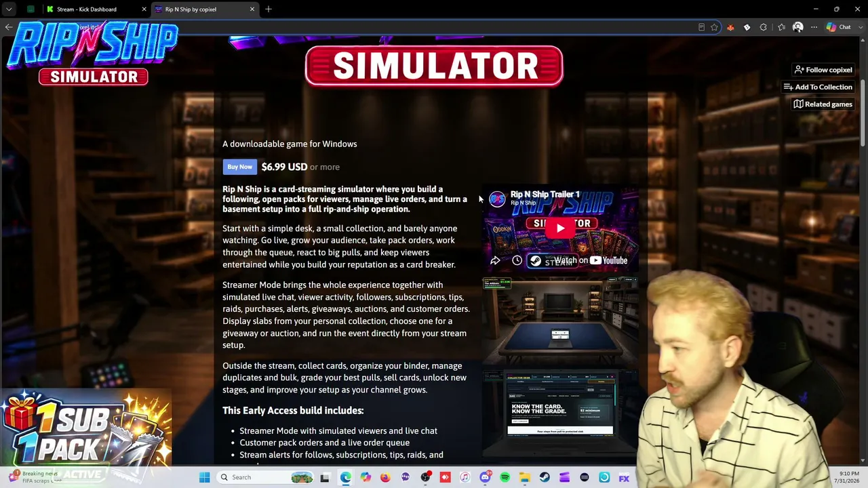Click the page vertical scrollbar
Viewport: 868px width, 488px height.
[x=863, y=112]
